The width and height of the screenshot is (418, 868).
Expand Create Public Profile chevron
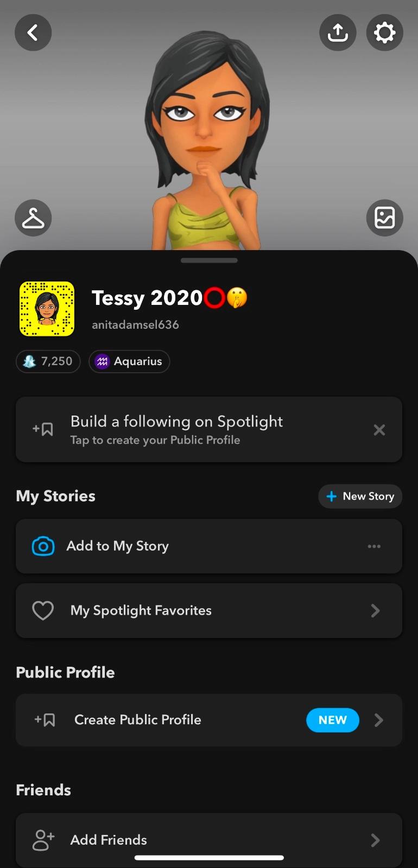pyautogui.click(x=379, y=720)
